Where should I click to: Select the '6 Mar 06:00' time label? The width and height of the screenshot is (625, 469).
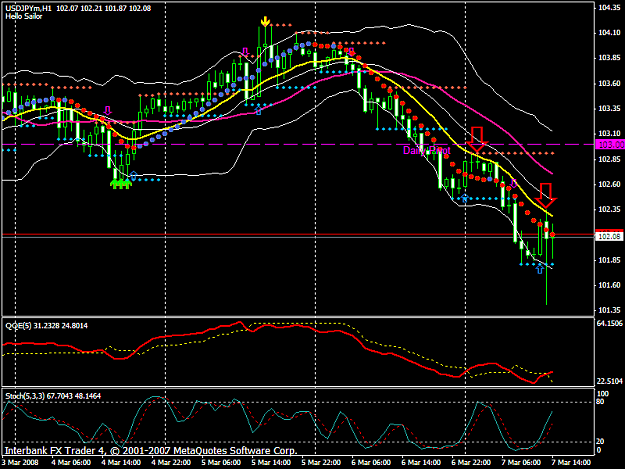371,463
